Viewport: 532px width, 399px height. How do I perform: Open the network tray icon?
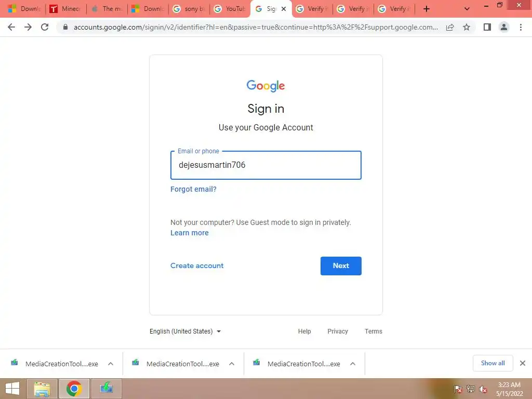click(471, 389)
